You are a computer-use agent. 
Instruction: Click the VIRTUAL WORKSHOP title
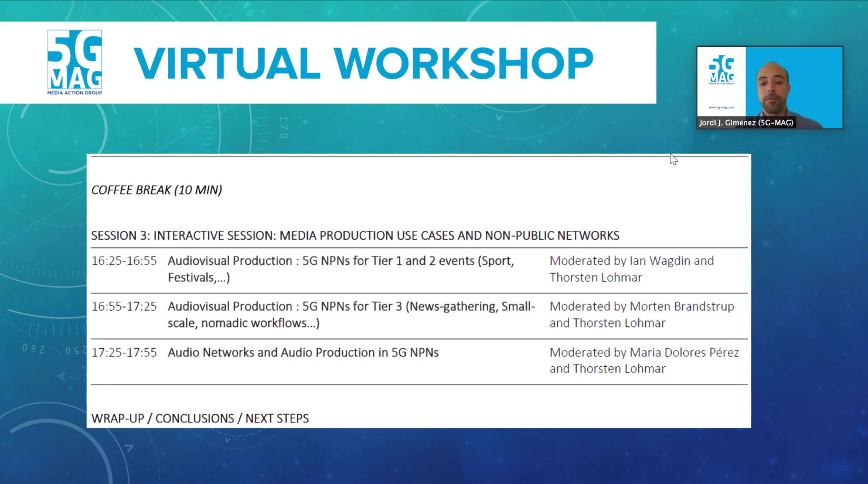(x=363, y=63)
